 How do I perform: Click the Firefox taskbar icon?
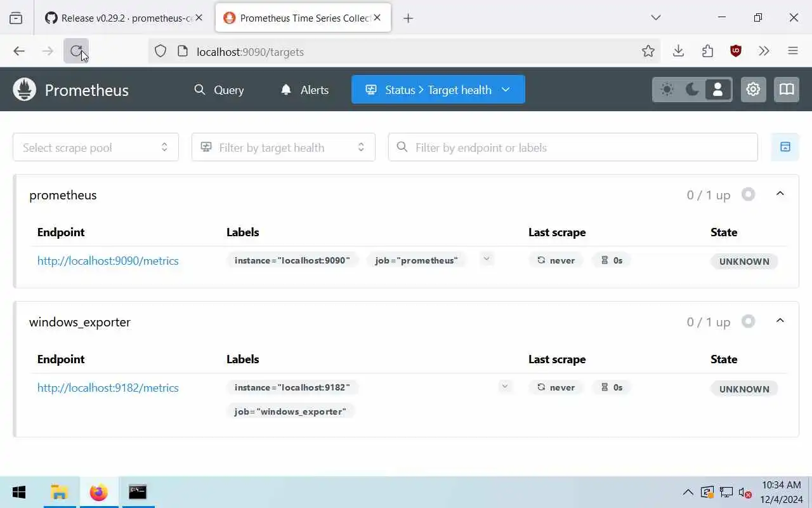[99, 492]
